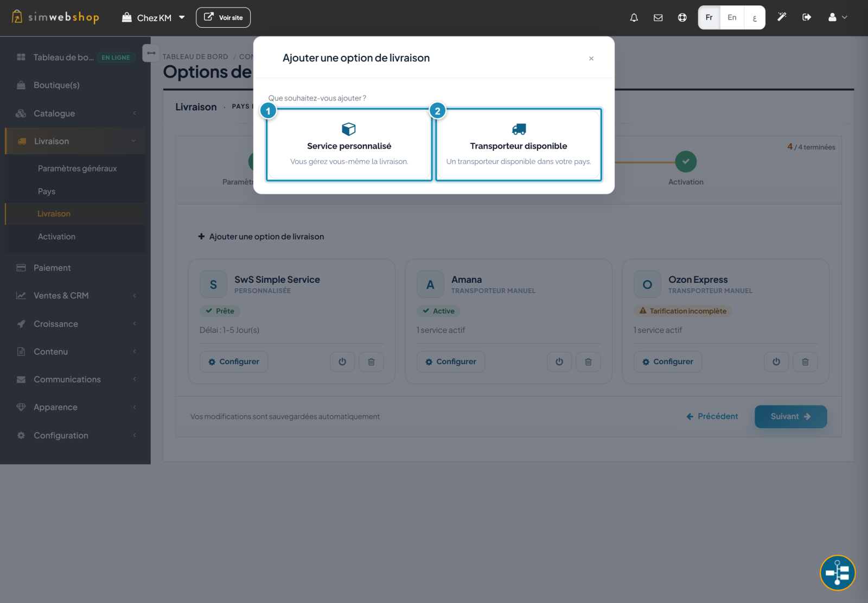Choose the Transporteur disponible option card
Screen dimensions: 868x603
[519, 144]
